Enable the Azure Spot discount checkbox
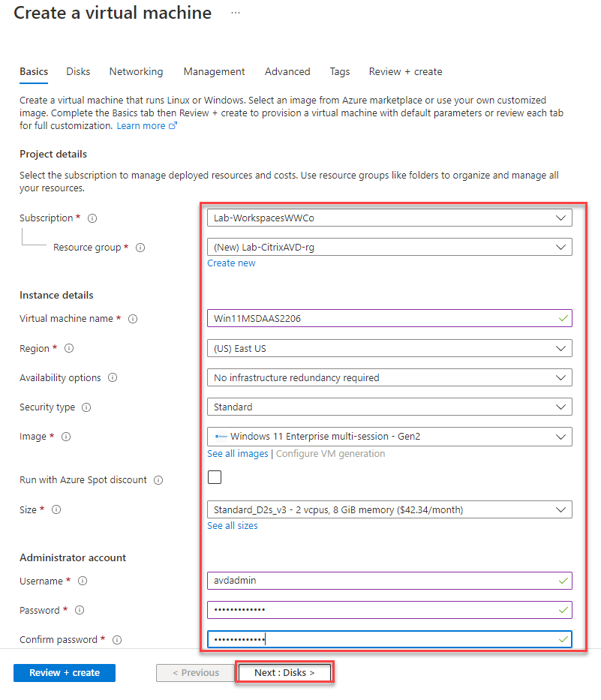The height and width of the screenshot is (700, 601). (x=215, y=477)
